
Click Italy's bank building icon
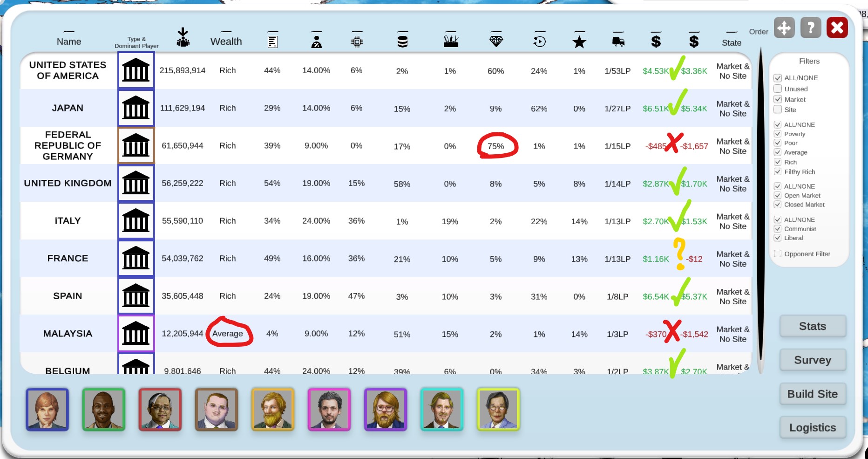click(136, 221)
